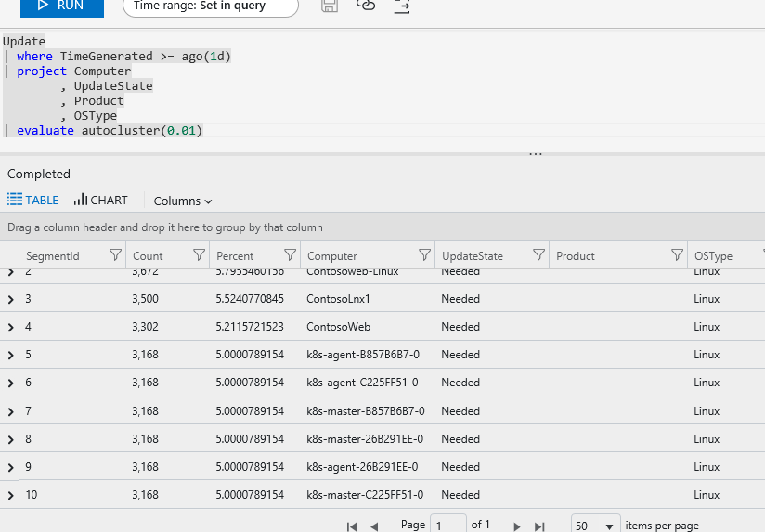The height and width of the screenshot is (532, 765).
Task: Export results icon in toolbar
Action: tap(401, 6)
